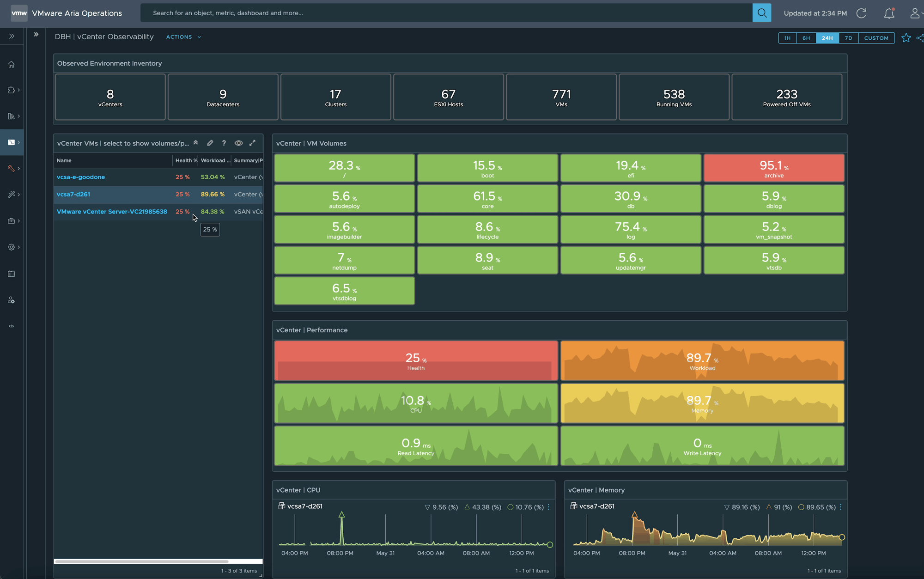This screenshot has width=924, height=579.
Task: Open vcsa-e-goodone VM link
Action: (x=81, y=177)
